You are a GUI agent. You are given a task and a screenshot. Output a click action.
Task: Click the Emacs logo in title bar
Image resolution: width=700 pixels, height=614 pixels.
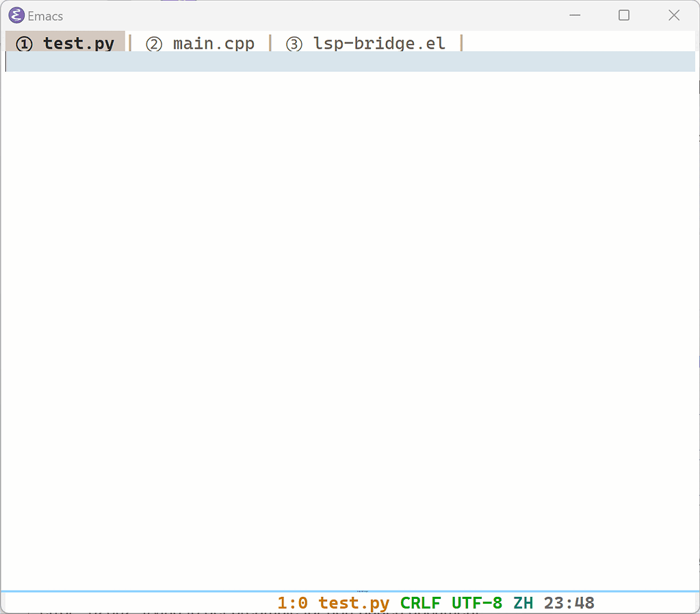pyautogui.click(x=16, y=16)
